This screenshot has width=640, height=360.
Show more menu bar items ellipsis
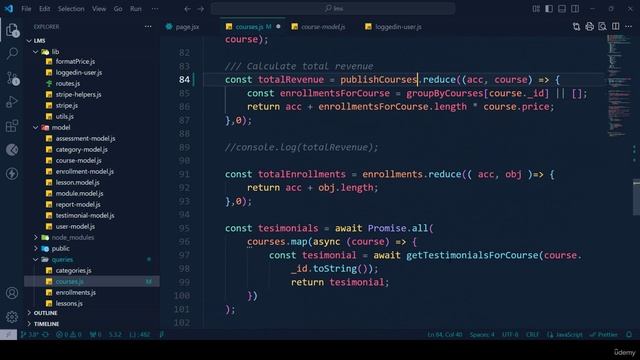point(155,9)
